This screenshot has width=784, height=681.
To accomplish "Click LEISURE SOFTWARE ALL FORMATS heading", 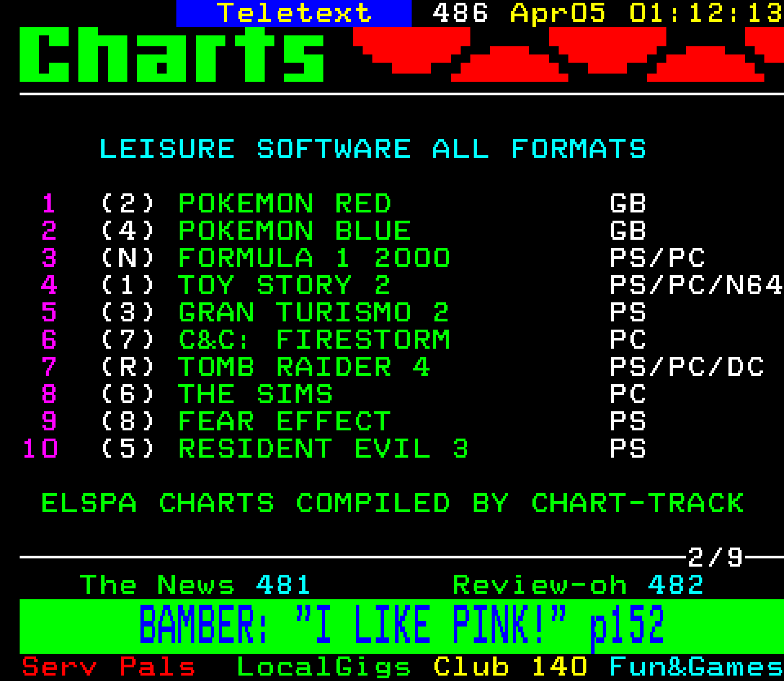I will click(373, 149).
